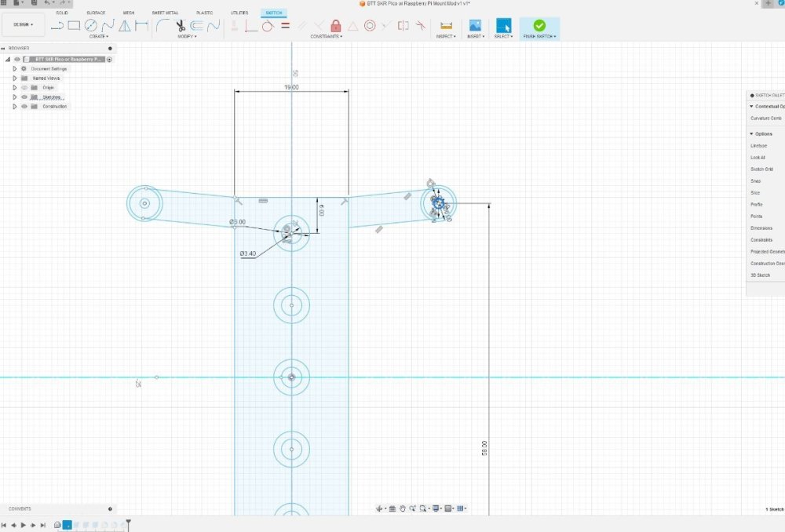This screenshot has height=532, width=785.
Task: Expand the Named Views tree node
Action: (x=14, y=78)
